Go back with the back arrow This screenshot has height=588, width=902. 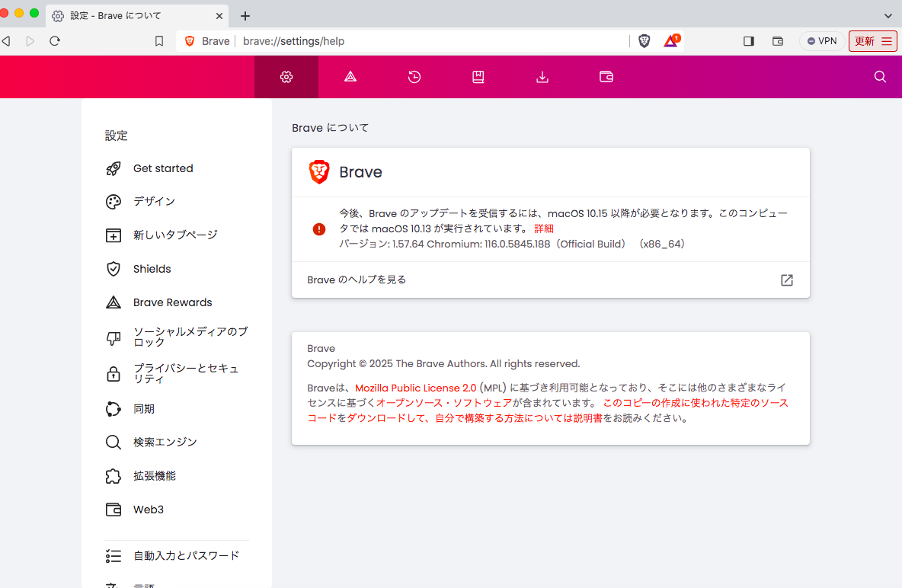tap(6, 41)
